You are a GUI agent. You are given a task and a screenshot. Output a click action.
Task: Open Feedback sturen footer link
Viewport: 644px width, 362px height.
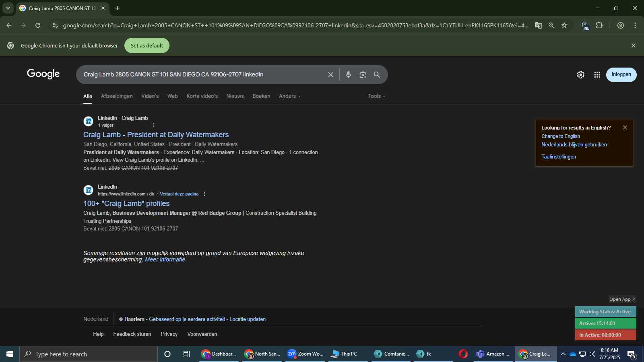[132, 334]
